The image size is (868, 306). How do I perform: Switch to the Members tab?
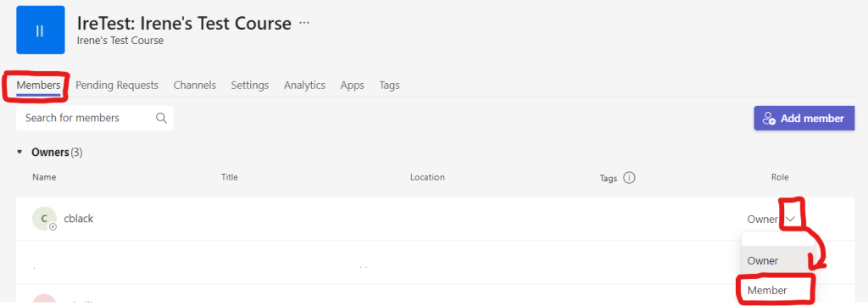point(38,86)
